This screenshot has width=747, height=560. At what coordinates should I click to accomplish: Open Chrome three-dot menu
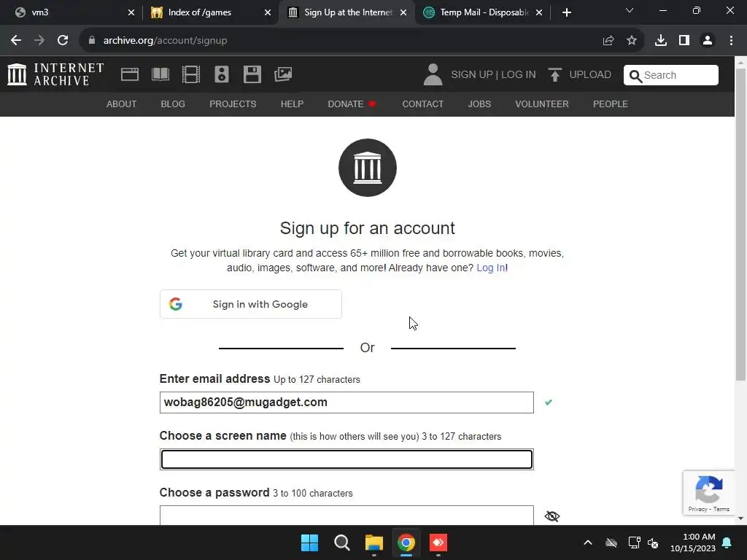[731, 41]
